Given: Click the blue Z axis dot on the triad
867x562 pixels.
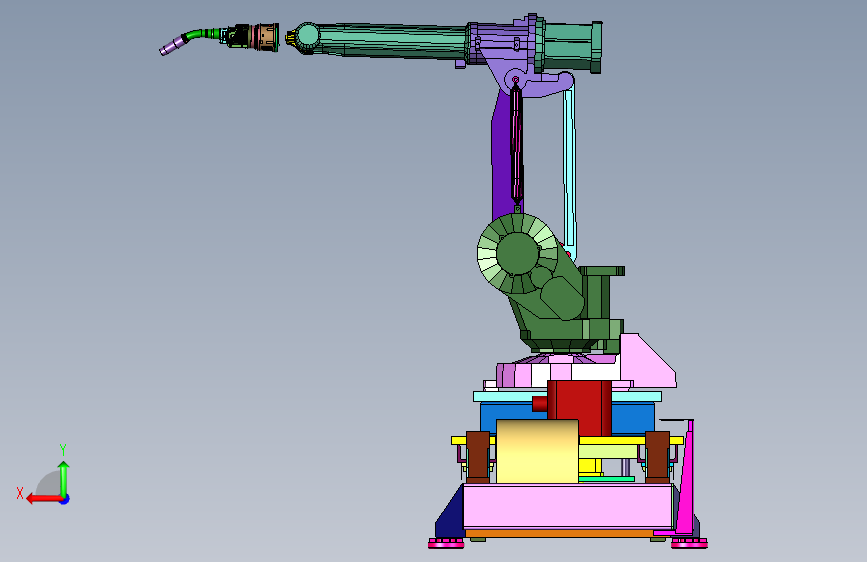Looking at the screenshot, I should (65, 499).
